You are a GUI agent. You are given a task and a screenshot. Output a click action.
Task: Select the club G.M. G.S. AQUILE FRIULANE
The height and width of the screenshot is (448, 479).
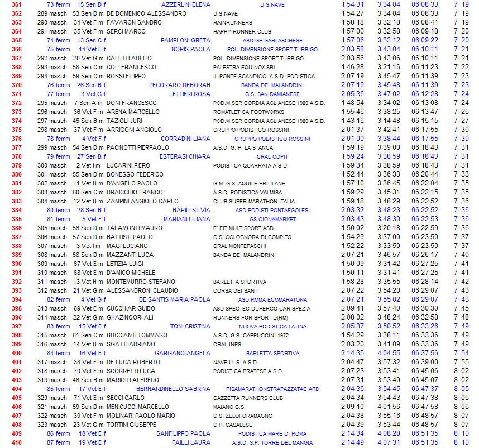tap(249, 184)
